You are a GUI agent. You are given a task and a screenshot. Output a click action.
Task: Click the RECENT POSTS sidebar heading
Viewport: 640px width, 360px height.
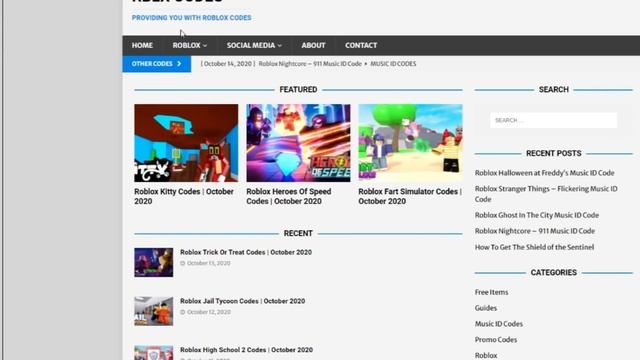[553, 153]
